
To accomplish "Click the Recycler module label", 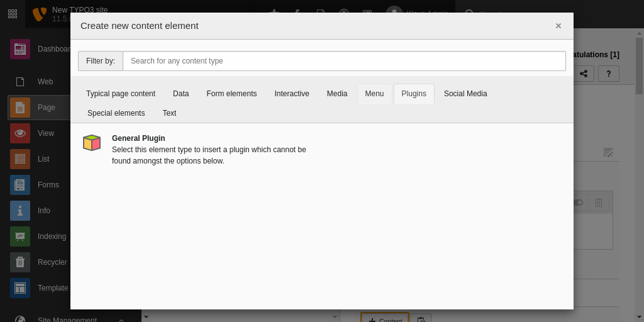I will [x=52, y=262].
